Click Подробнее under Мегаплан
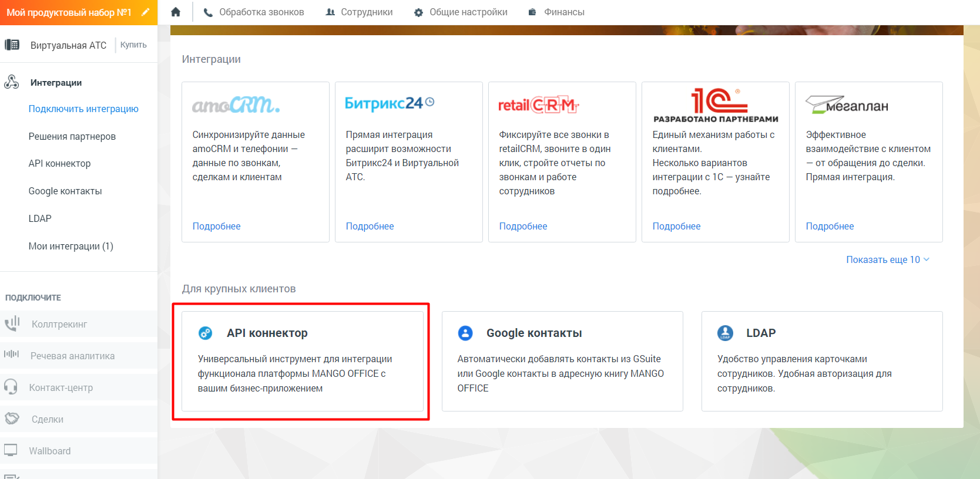The image size is (980, 479). 830,226
